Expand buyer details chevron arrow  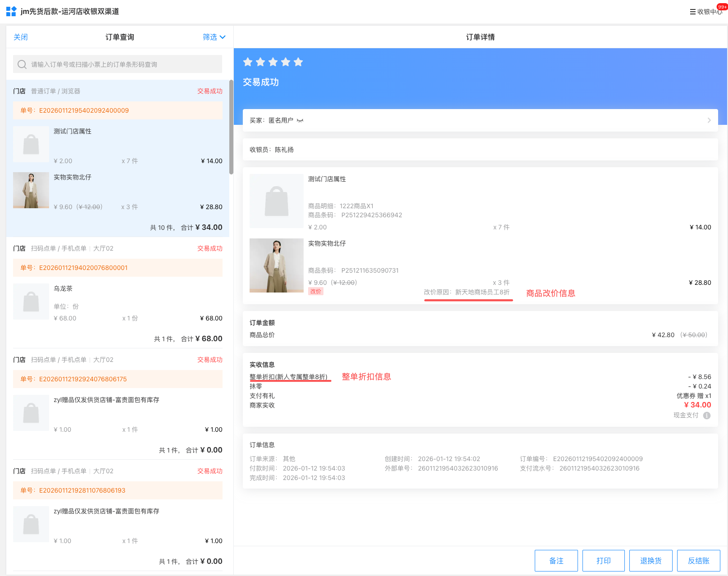(x=709, y=120)
